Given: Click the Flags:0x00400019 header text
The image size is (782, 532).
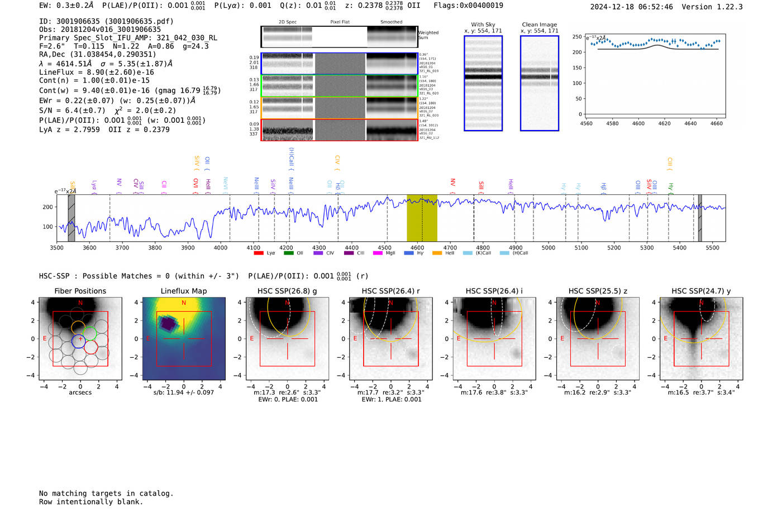Looking at the screenshot, I should (x=468, y=6).
